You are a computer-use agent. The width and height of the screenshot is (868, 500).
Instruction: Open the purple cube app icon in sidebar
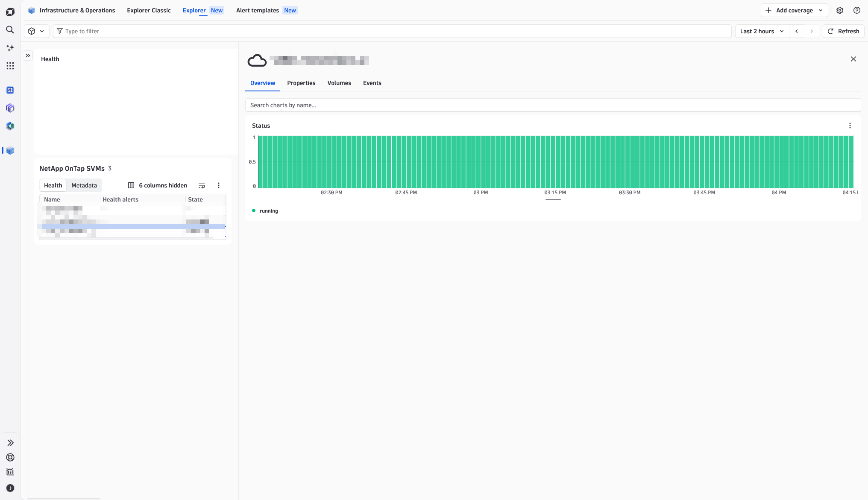[x=10, y=108]
